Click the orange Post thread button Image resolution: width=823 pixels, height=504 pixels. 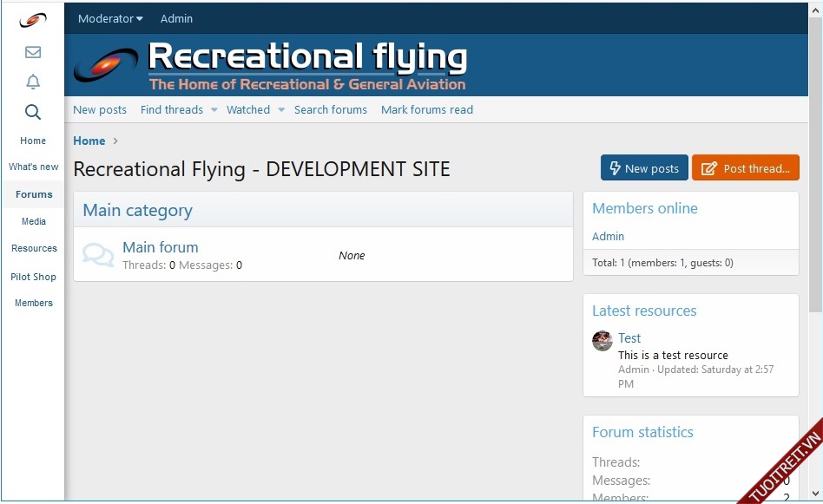[745, 168]
